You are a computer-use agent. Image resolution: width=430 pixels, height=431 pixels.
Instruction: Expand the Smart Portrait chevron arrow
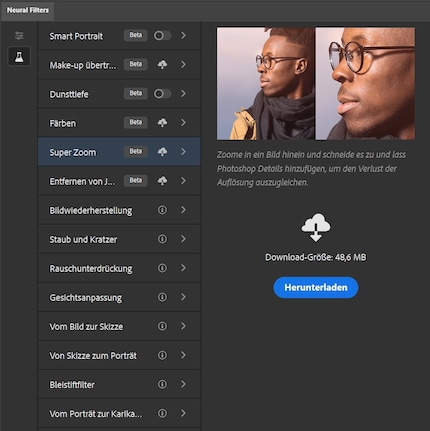[x=183, y=35]
